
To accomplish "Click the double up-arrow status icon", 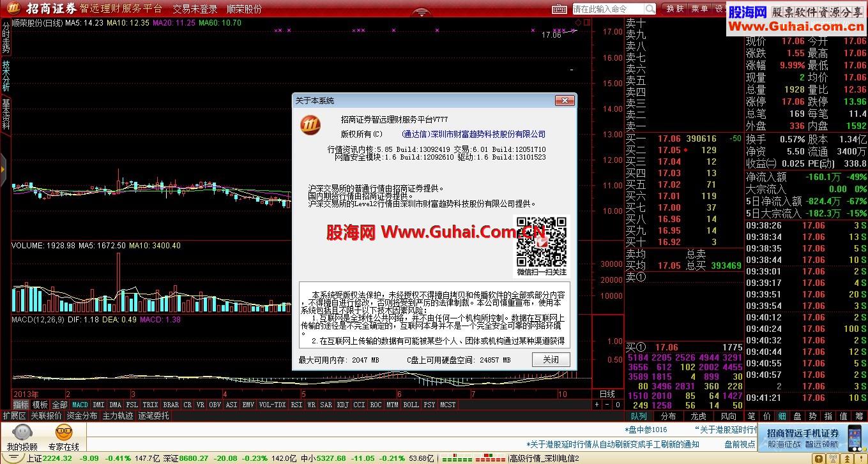I will (x=848, y=458).
